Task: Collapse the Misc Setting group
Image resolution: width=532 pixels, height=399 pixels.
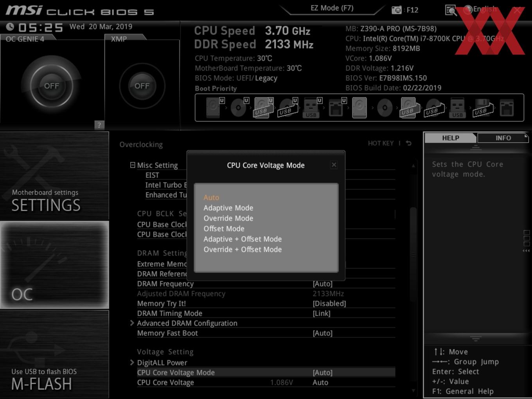Action: [133, 165]
